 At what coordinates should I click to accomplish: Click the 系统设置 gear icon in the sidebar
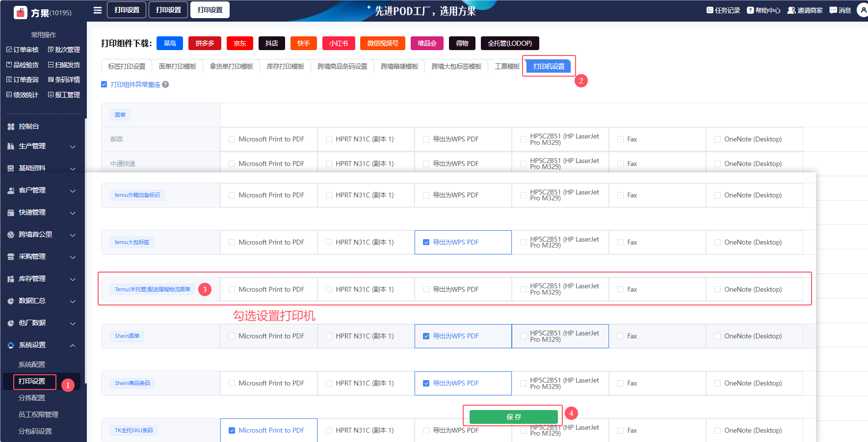click(11, 345)
